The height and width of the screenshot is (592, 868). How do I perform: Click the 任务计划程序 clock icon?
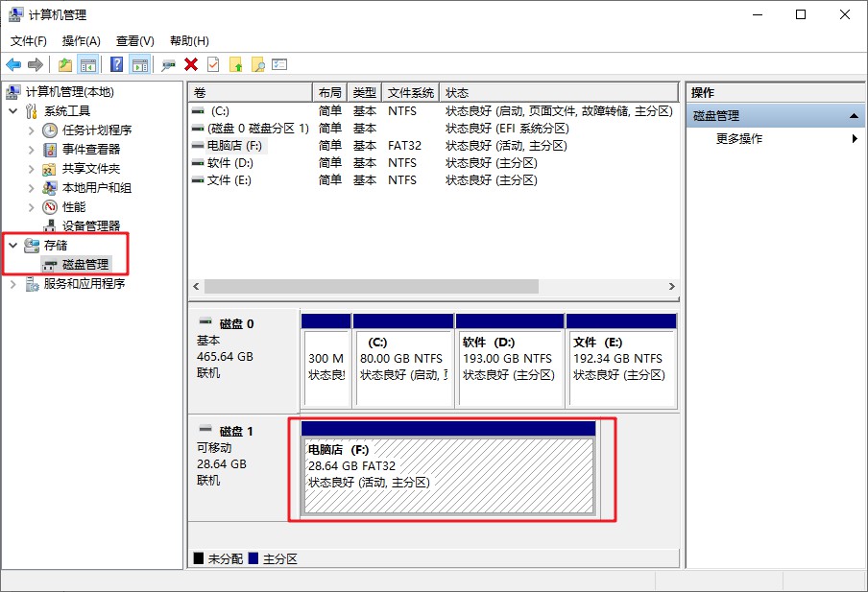(51, 130)
